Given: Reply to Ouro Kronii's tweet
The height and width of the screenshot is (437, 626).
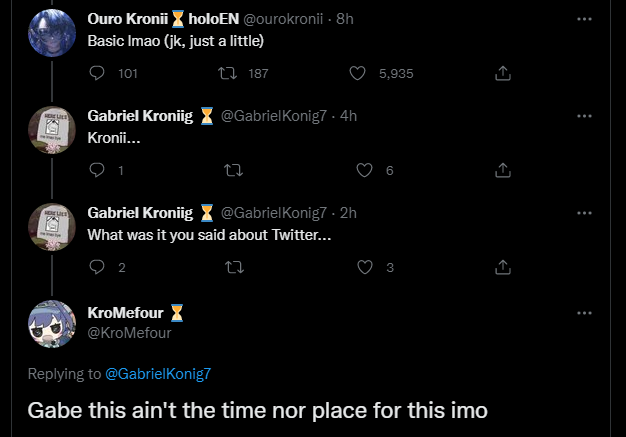Looking at the screenshot, I should pos(97,73).
